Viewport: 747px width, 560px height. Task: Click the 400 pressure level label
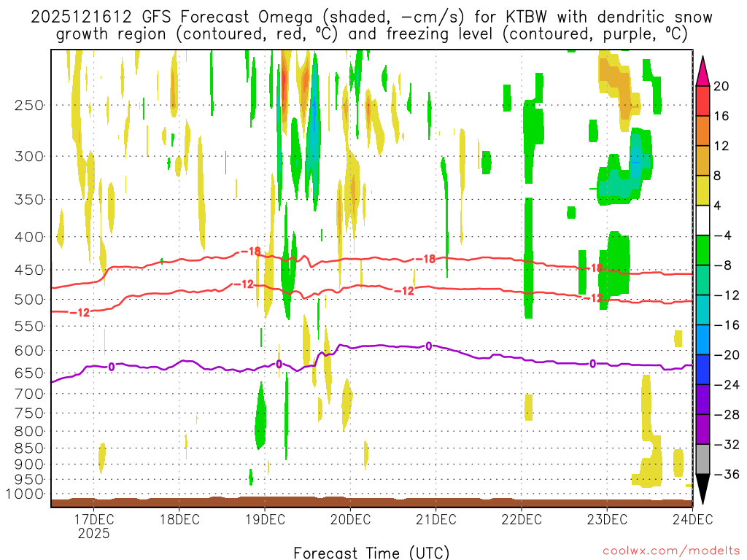(29, 237)
